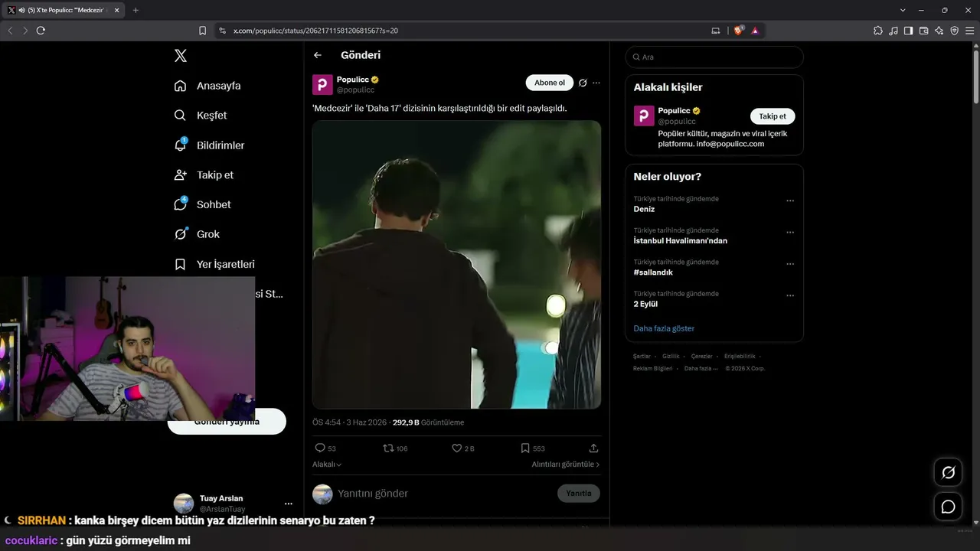980x551 pixels.
Task: Open the Çerezler footer link
Action: click(701, 357)
